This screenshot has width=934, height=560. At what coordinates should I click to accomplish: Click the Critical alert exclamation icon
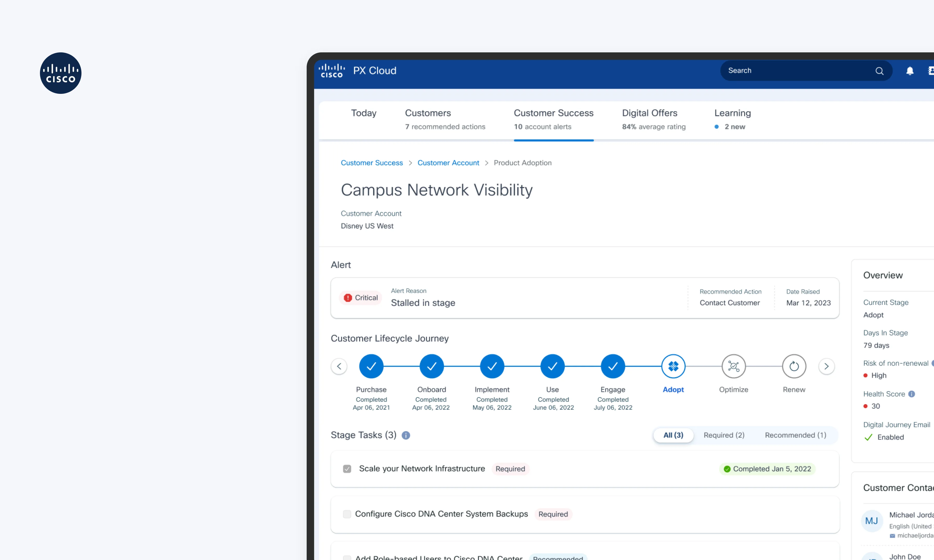(x=348, y=298)
